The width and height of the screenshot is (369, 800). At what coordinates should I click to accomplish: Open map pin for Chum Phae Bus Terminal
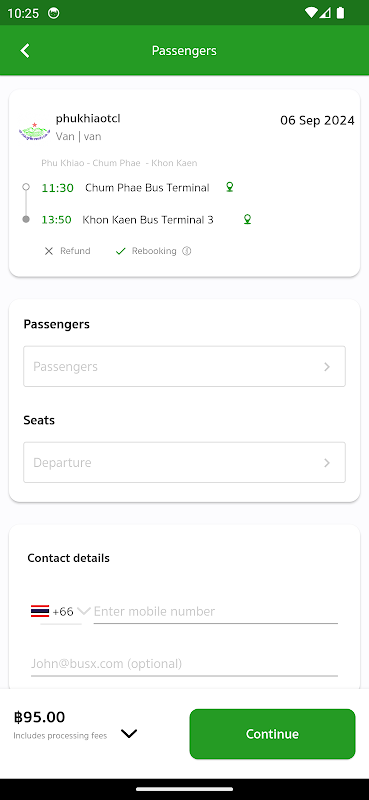230,187
